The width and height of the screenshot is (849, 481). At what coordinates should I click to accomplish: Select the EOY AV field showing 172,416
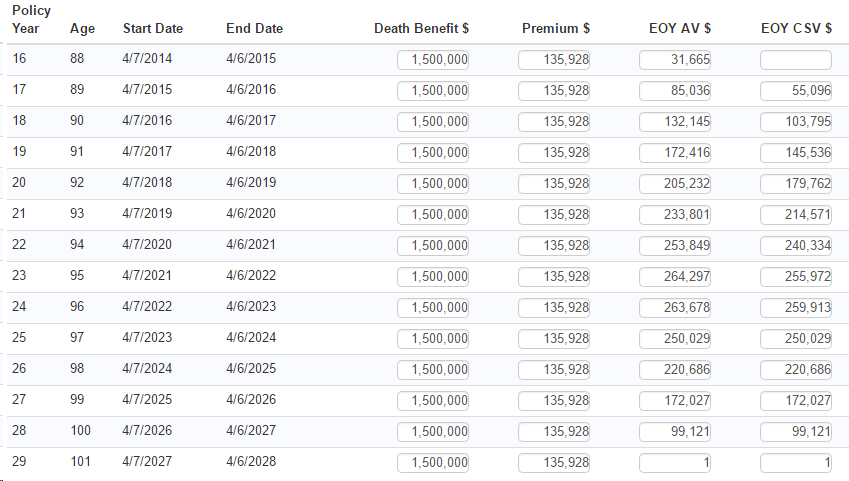675,153
